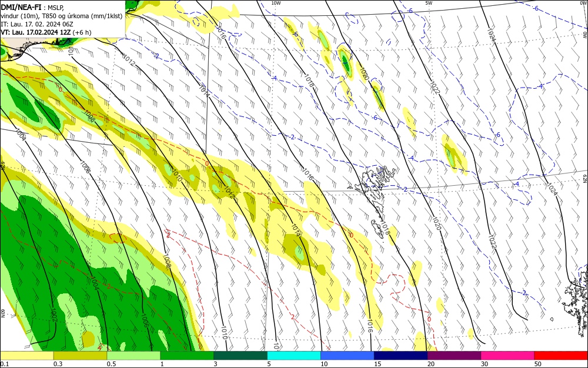Viewport: 588px width, 368px height.
Task: Click the 'IT: Lau. 17. 02. 2024 06Z' line
Action: click(36, 24)
